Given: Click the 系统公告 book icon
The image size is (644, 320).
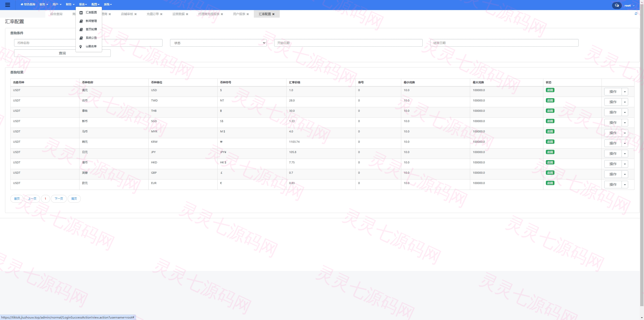Looking at the screenshot, I should point(81,38).
